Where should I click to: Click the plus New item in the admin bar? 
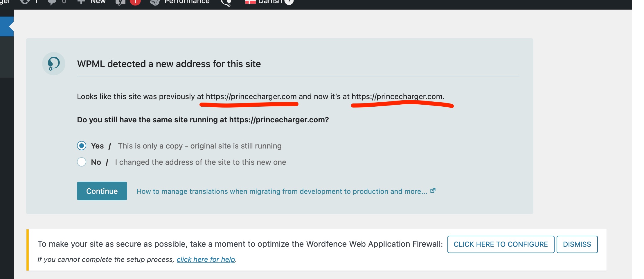(x=91, y=2)
